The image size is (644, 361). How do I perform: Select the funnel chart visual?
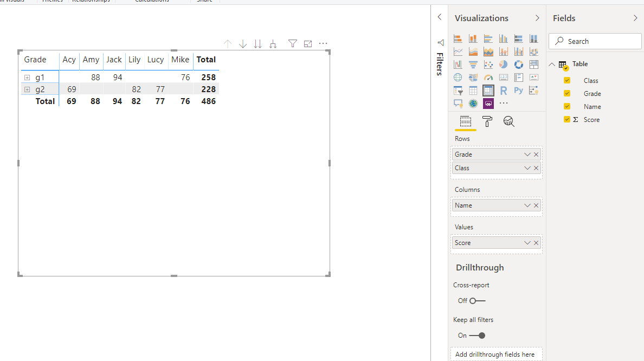(x=473, y=65)
